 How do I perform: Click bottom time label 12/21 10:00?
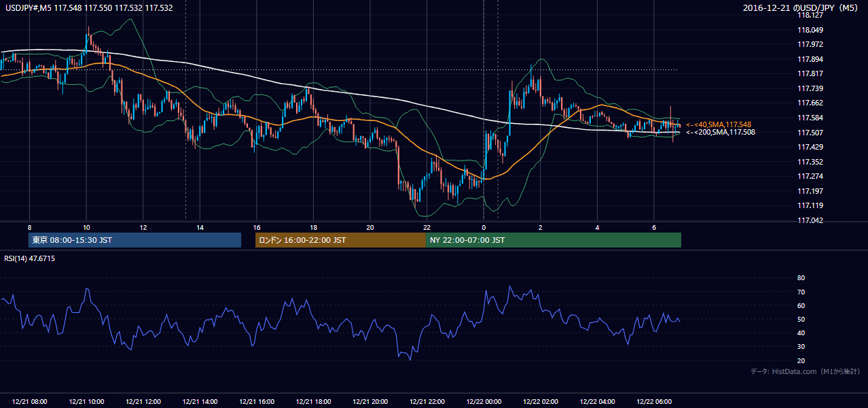(86, 402)
